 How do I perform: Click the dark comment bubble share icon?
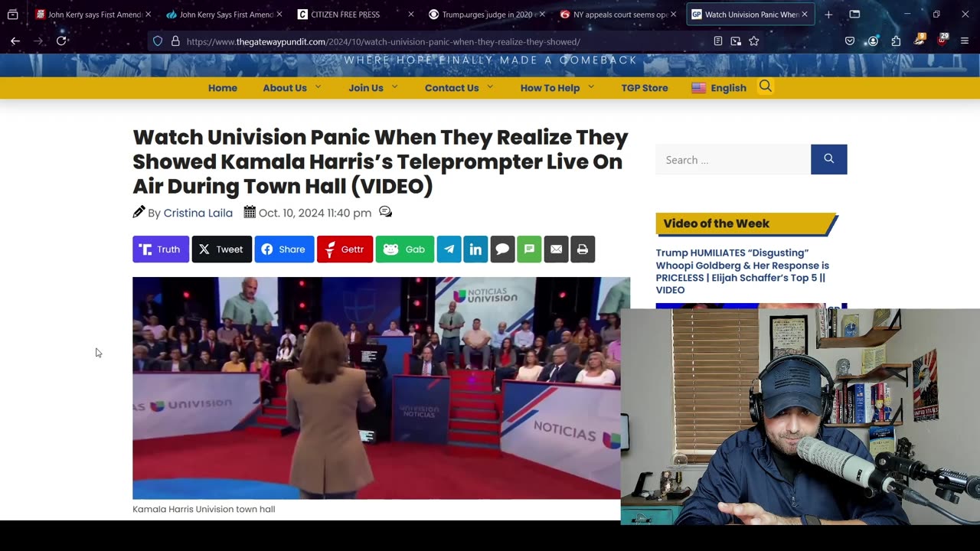pyautogui.click(x=502, y=249)
